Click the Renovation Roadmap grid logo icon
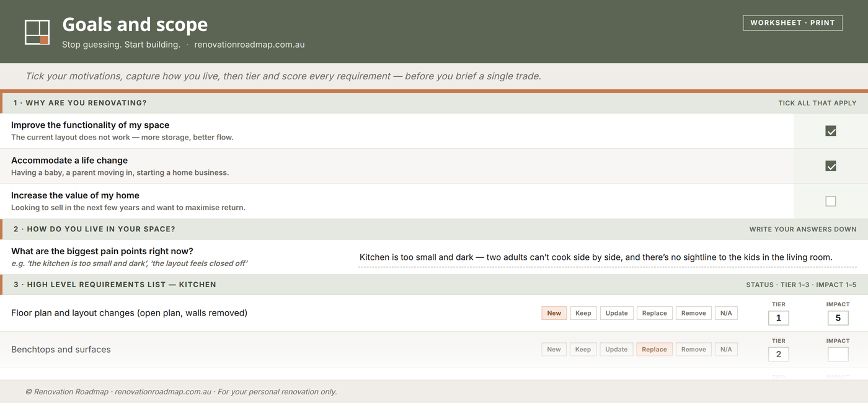The image size is (868, 403). (x=37, y=32)
